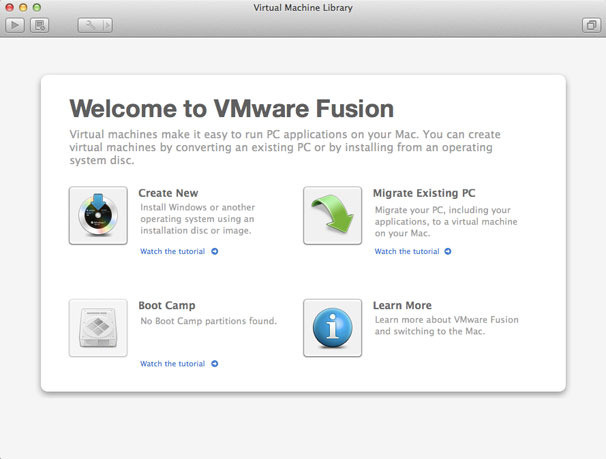Zoom the window with the green button
The image size is (606, 459).
coord(38,7)
